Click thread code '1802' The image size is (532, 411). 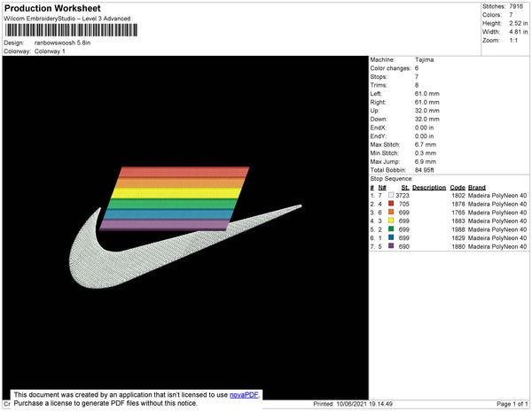click(458, 196)
